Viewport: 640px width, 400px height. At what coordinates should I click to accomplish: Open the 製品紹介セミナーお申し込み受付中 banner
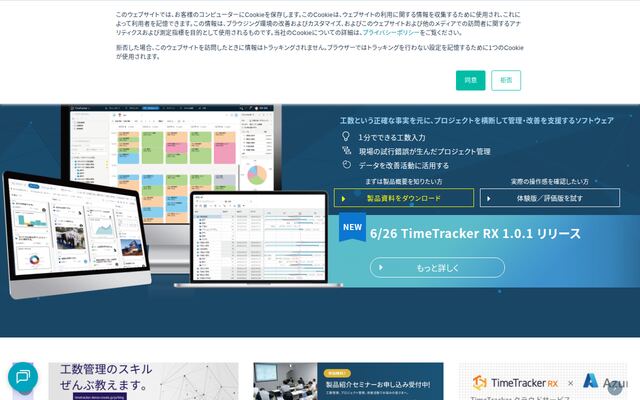point(348,381)
